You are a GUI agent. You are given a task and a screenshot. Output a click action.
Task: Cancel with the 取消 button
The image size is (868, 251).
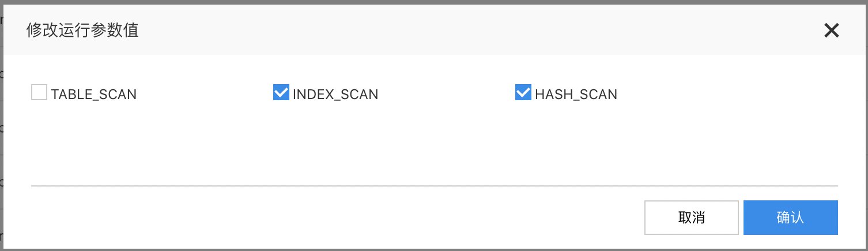(692, 218)
